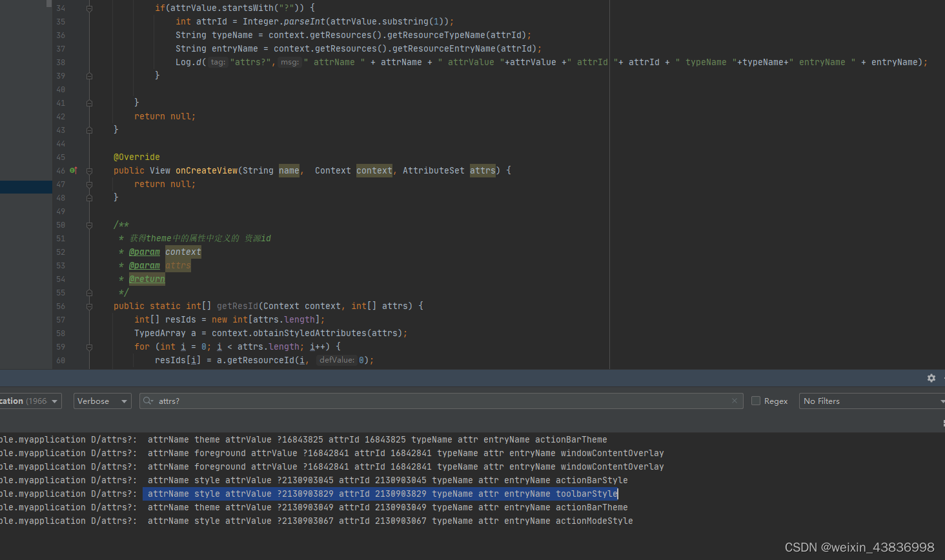Click Integer.parseInt on line 35
The image size is (945, 560).
[284, 21]
